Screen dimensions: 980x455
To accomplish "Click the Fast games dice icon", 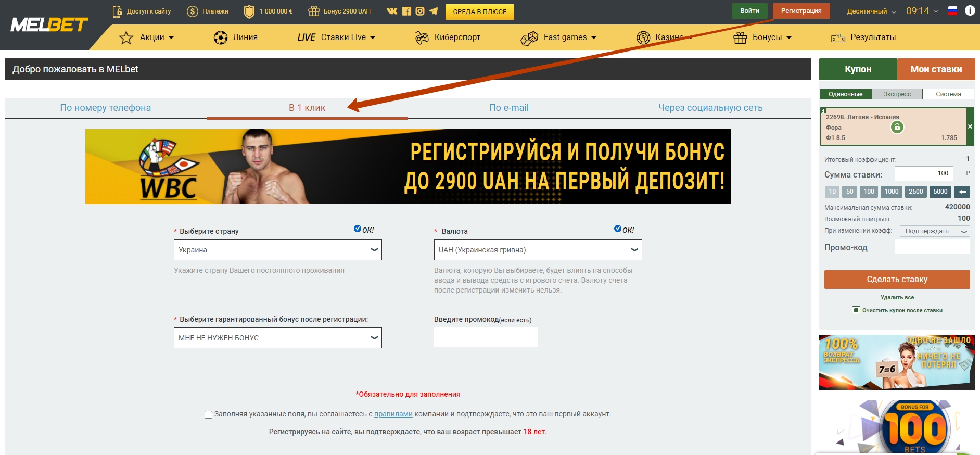I will tap(529, 38).
